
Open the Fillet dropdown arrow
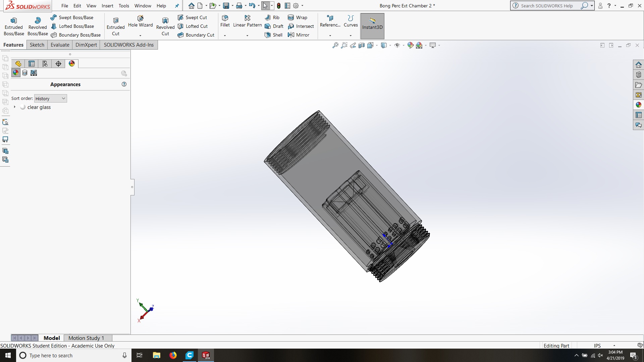225,36
